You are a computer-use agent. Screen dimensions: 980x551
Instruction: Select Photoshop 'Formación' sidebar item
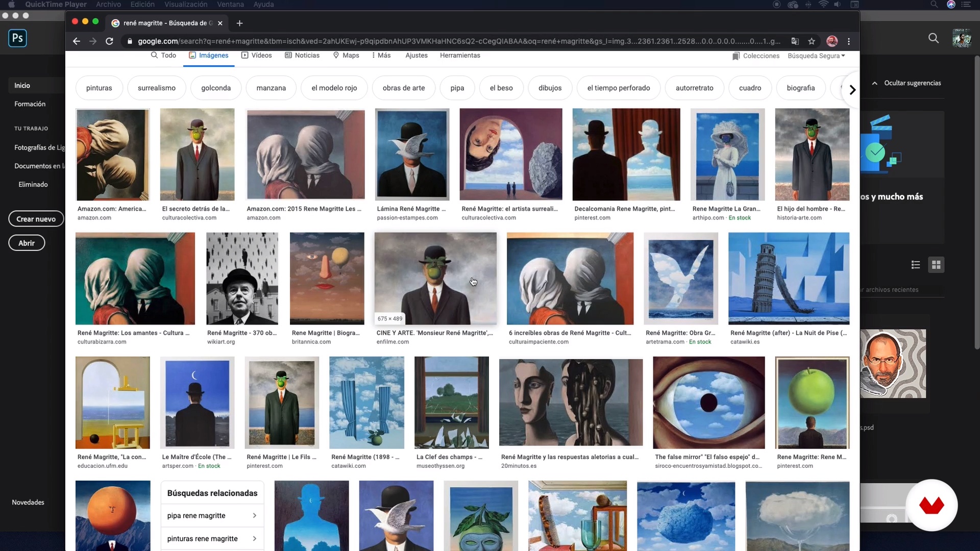coord(30,104)
